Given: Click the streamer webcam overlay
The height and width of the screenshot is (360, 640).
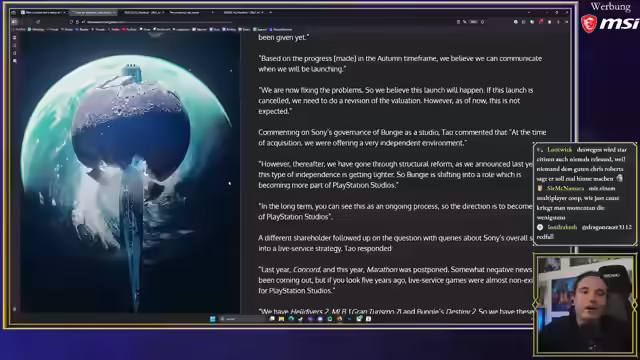Looking at the screenshot, I should [584, 304].
